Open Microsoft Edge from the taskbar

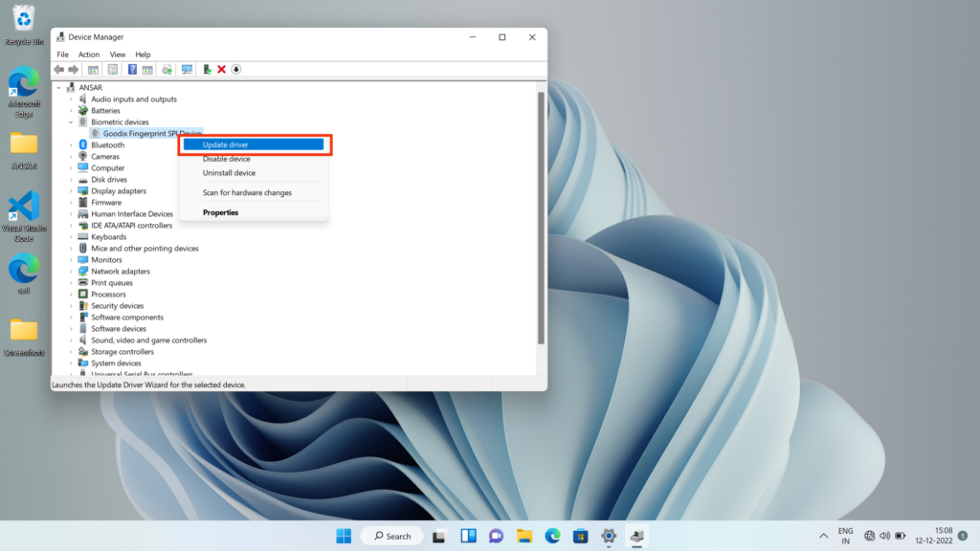pos(552,536)
